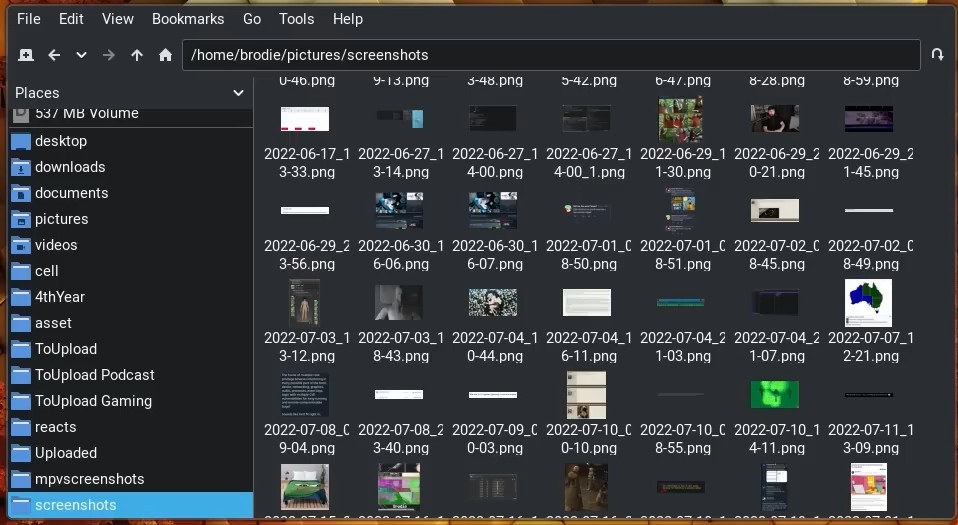Select thumbnail 2022-06-30_16-07.png

[493, 210]
